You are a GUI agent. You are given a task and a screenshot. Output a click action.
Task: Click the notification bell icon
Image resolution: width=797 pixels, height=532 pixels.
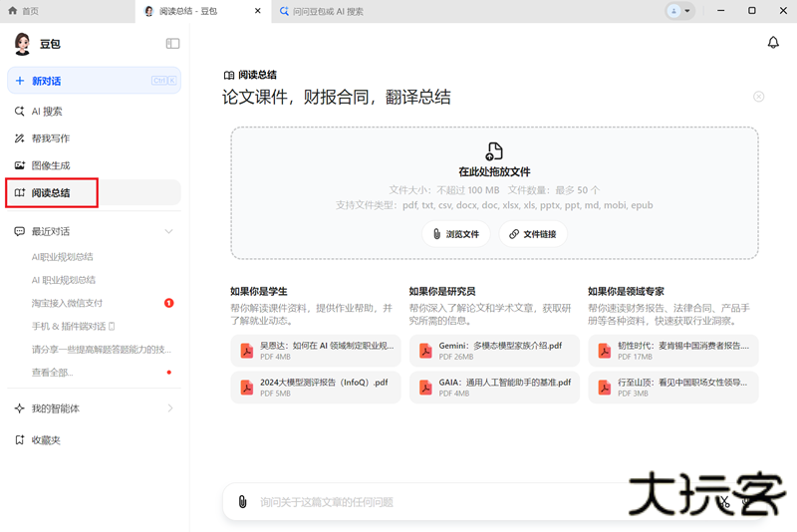pos(773,43)
